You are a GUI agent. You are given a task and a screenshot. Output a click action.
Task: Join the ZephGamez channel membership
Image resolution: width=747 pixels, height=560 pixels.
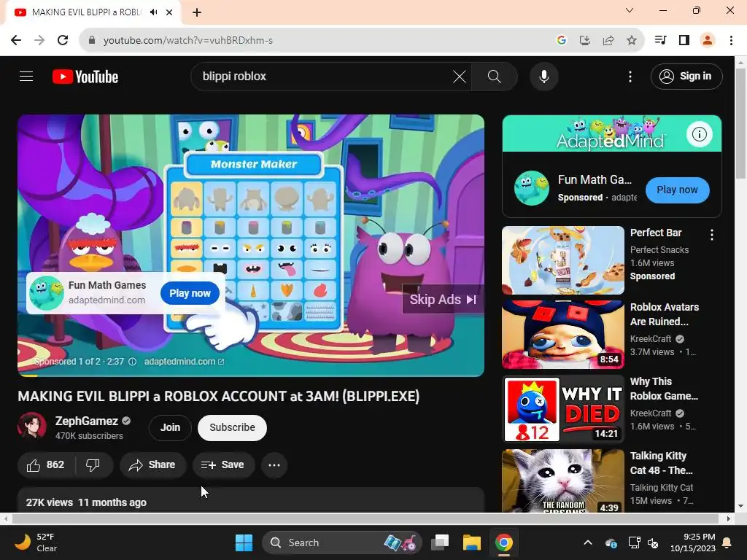tap(170, 427)
